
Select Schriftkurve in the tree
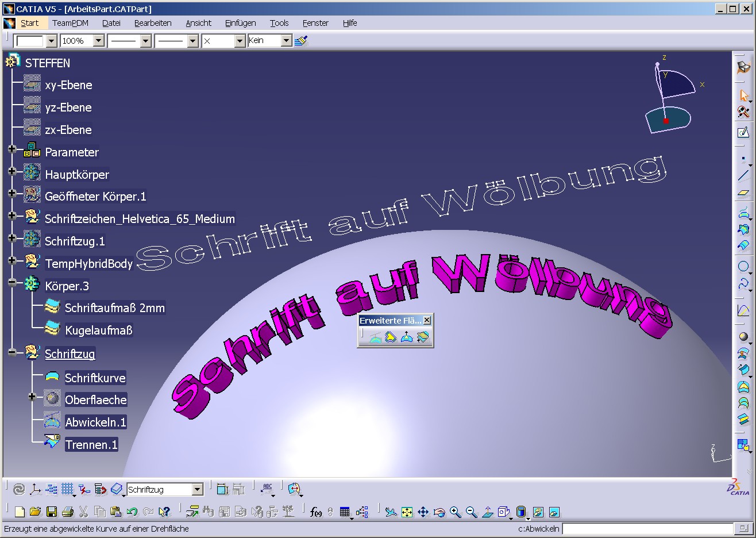pyautogui.click(x=95, y=378)
